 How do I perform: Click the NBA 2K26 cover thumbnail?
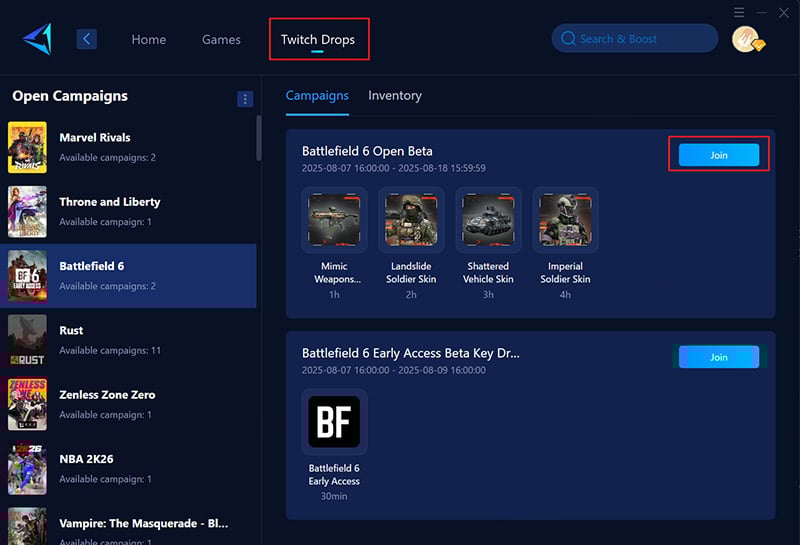coord(27,469)
